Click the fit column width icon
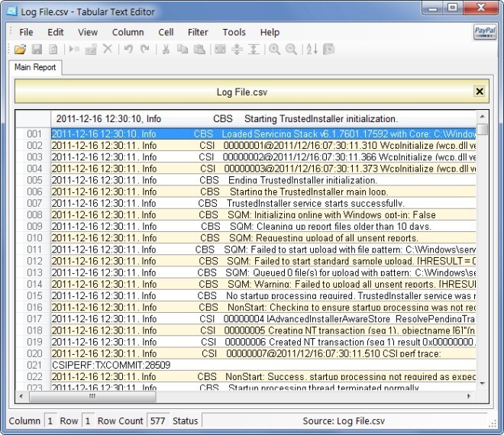Viewport: 504px width, 435px height. [220, 49]
